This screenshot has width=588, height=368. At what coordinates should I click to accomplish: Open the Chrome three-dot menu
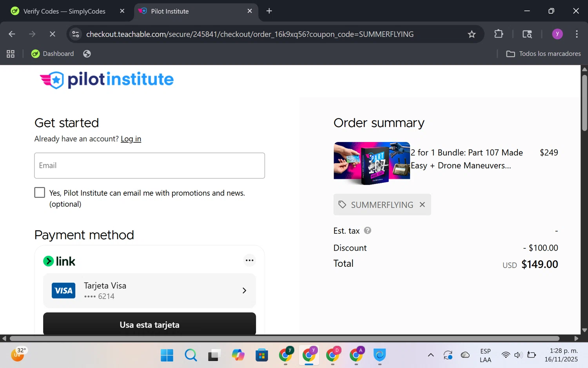[577, 34]
